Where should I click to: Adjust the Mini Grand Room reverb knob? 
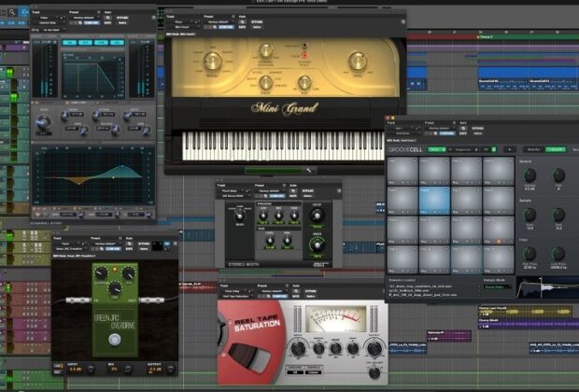[265, 83]
